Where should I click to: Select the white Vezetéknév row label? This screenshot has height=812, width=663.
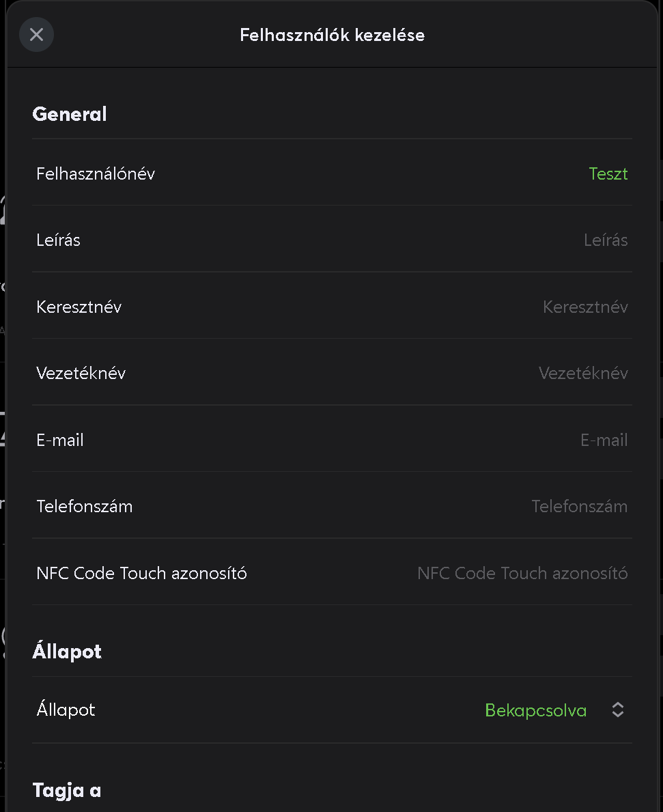(81, 374)
